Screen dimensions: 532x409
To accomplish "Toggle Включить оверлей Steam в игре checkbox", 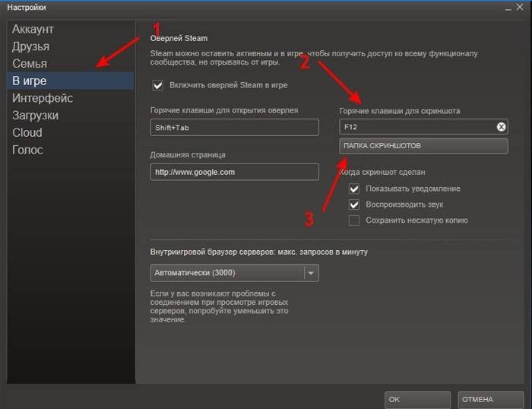I will [x=158, y=85].
